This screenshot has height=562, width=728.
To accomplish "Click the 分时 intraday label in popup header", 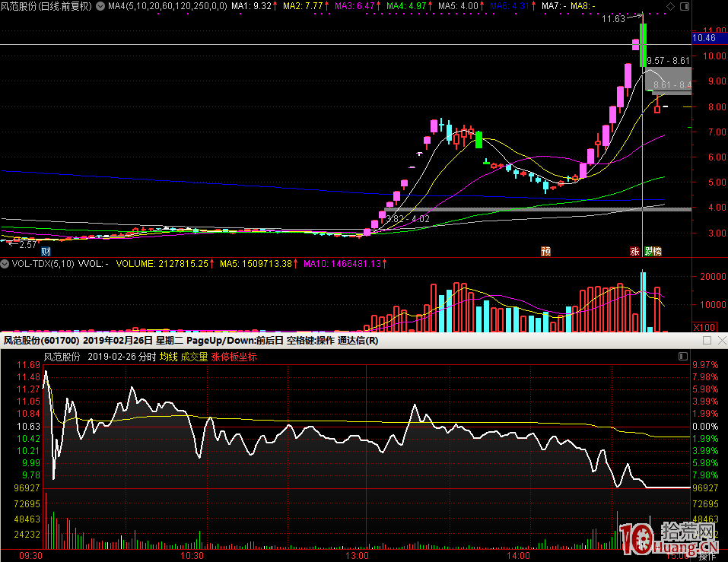I will click(145, 357).
